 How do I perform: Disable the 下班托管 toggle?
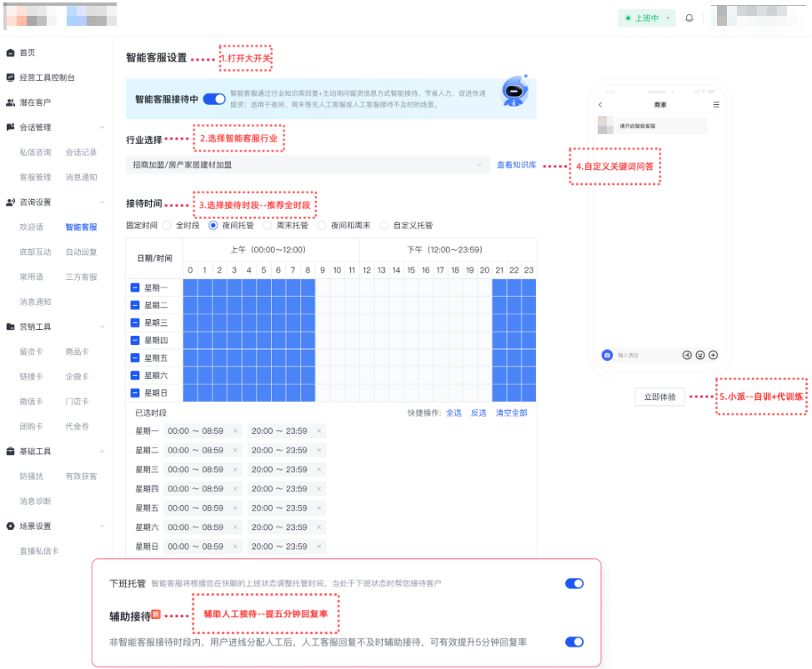click(574, 583)
